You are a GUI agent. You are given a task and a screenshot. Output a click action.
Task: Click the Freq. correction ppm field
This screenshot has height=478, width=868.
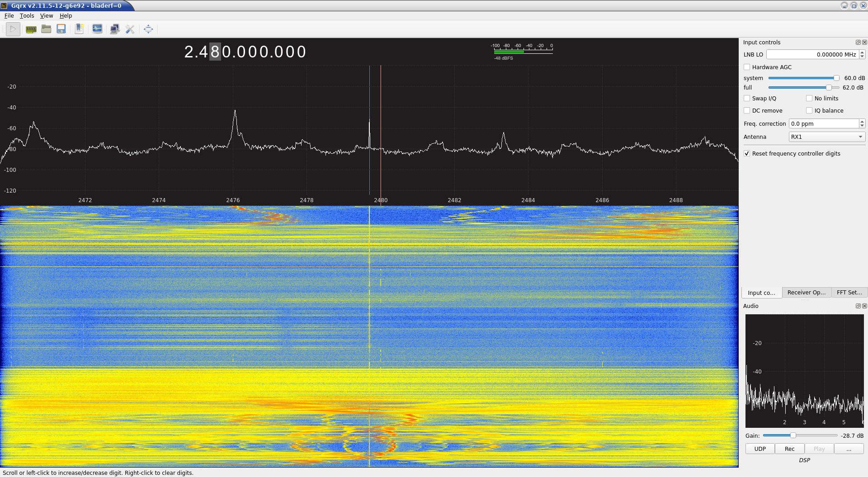coord(824,123)
